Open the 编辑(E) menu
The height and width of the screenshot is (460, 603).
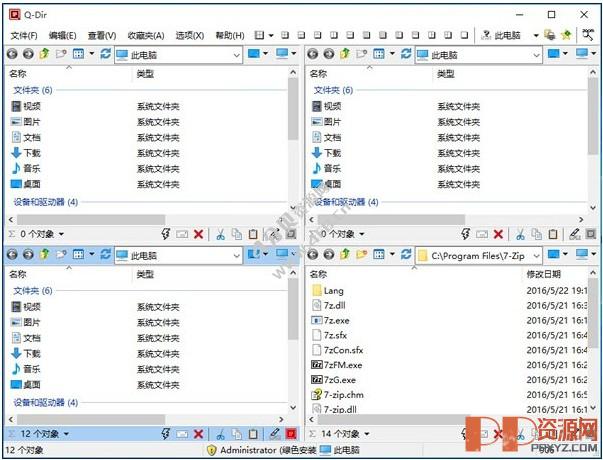pyautogui.click(x=62, y=35)
